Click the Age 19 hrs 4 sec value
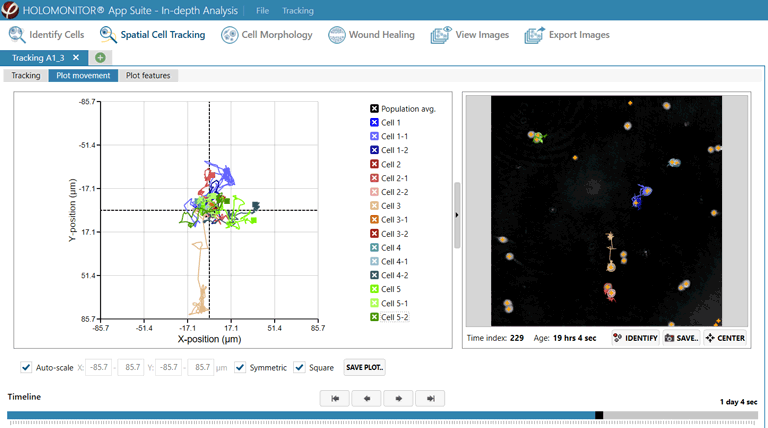Image resolution: width=768 pixels, height=428 pixels. [x=575, y=338]
